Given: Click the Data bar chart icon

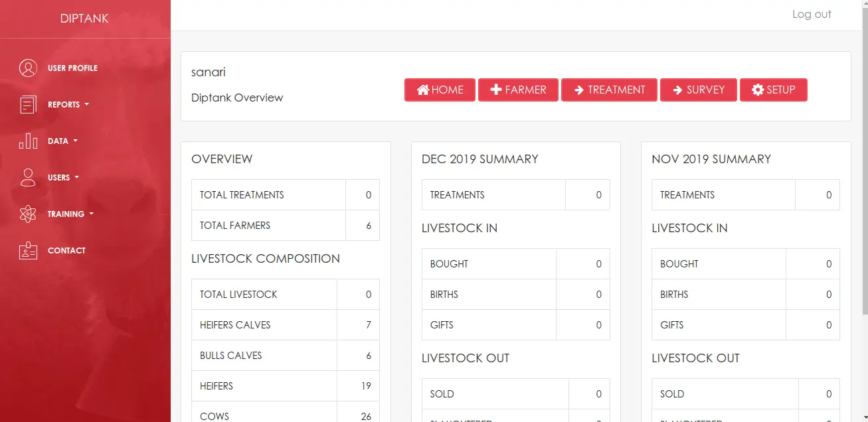Looking at the screenshot, I should tap(28, 141).
